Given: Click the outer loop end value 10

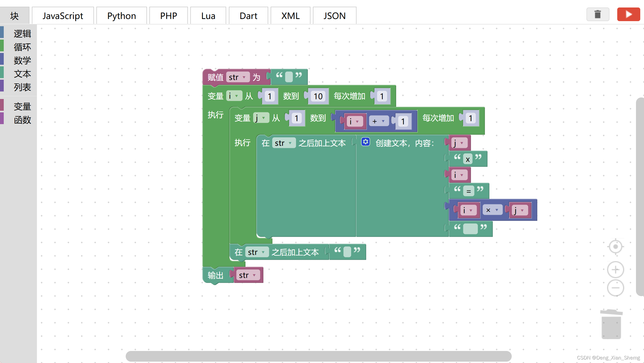Looking at the screenshot, I should click(318, 96).
